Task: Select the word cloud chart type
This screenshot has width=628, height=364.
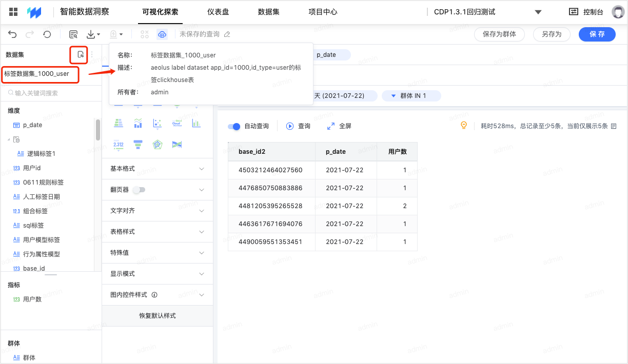Action: [176, 123]
